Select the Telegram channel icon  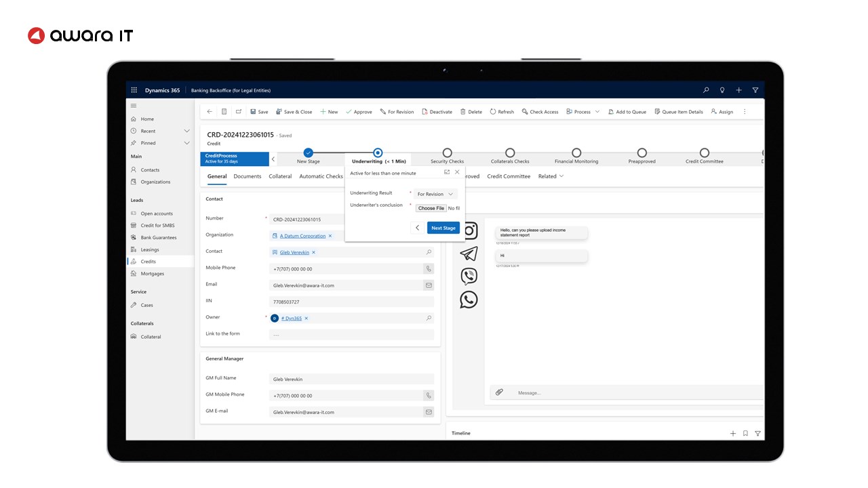pos(469,253)
